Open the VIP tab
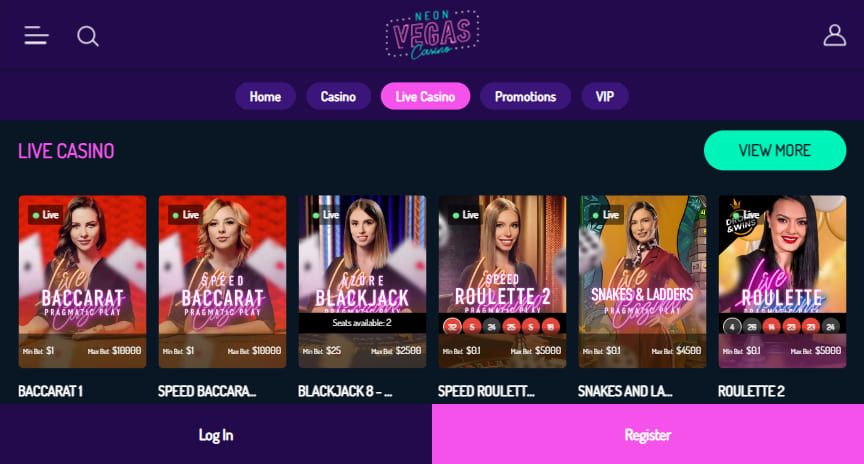This screenshot has width=864, height=464. 605,96
